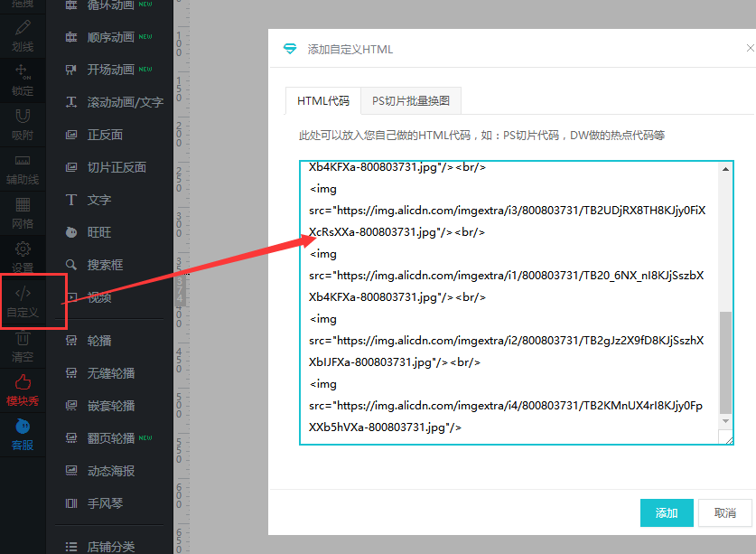Click the textarea vertical scrollbar thumb
The height and width of the screenshot is (554, 756).
coord(726,362)
